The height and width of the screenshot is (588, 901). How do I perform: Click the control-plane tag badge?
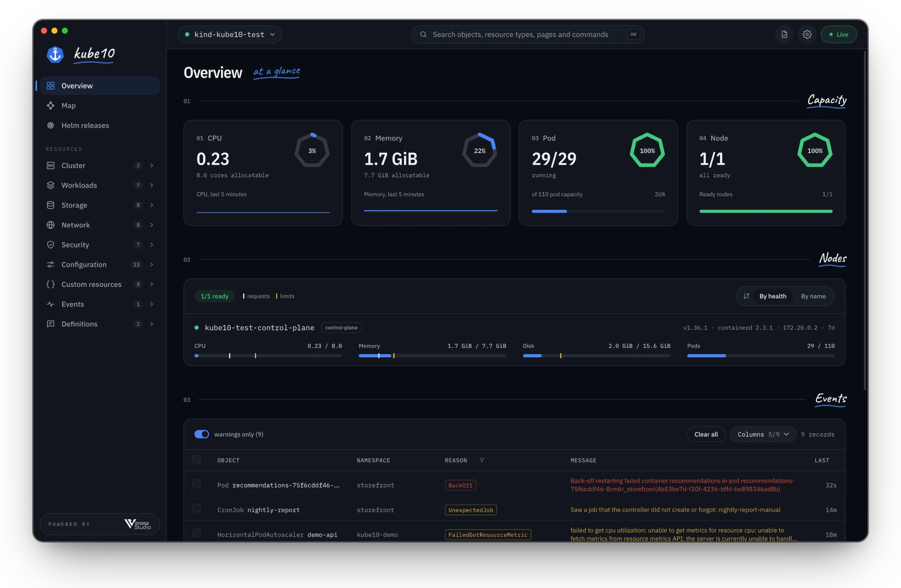(341, 328)
